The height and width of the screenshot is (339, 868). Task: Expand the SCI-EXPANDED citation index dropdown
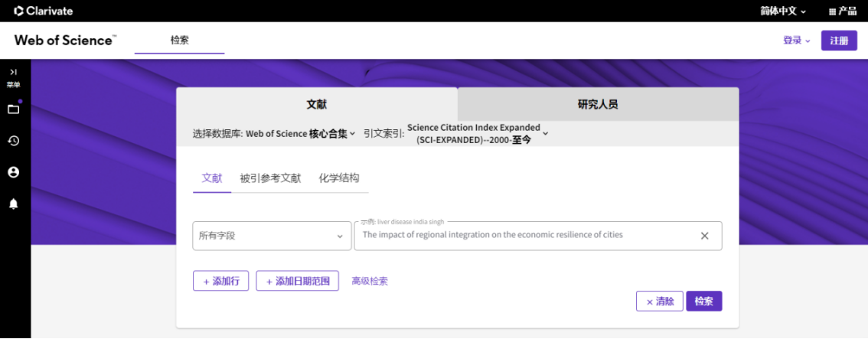pyautogui.click(x=478, y=133)
